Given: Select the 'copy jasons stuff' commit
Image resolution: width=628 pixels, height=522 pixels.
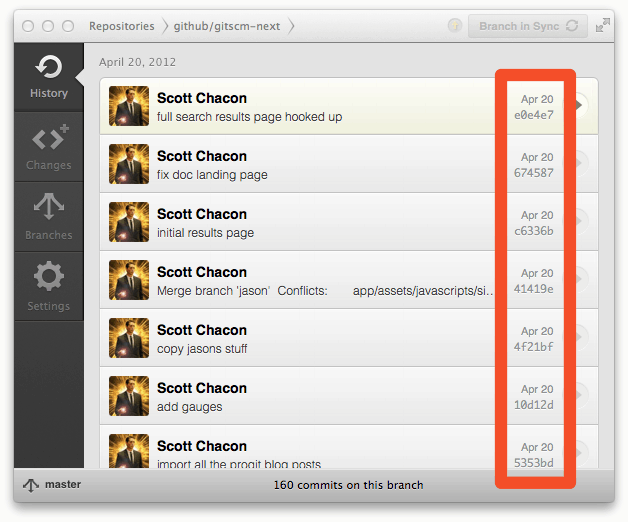Looking at the screenshot, I should tap(349, 338).
